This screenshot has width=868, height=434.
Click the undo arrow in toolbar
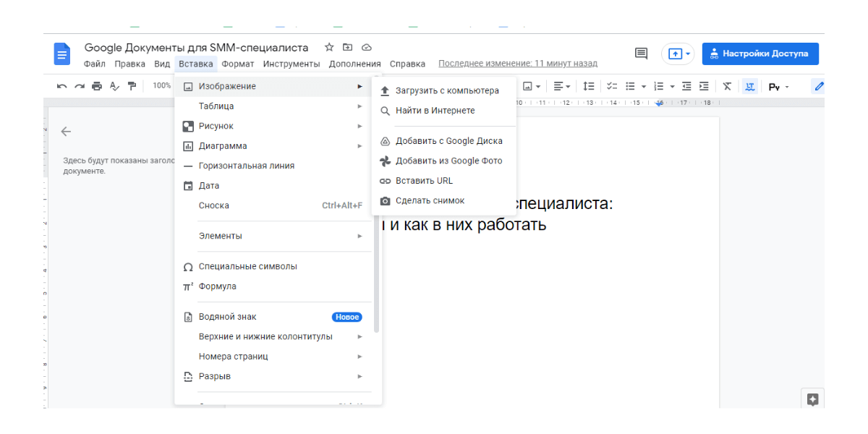(62, 86)
